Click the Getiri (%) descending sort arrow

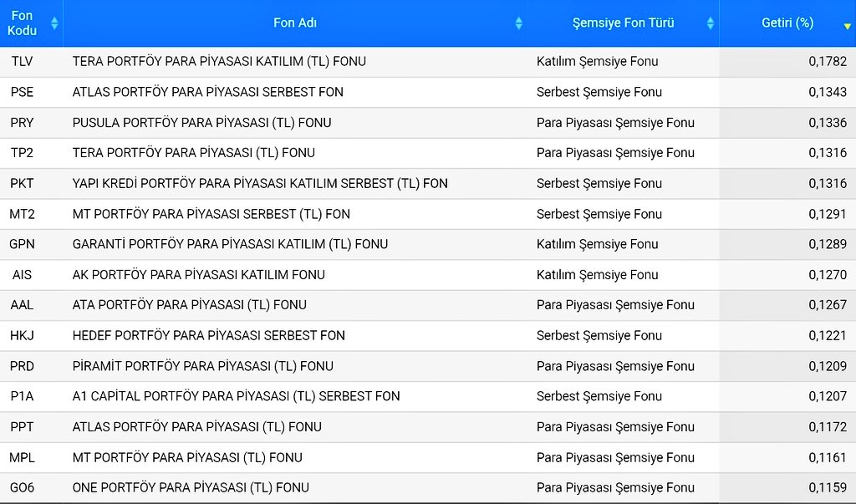pos(848,26)
